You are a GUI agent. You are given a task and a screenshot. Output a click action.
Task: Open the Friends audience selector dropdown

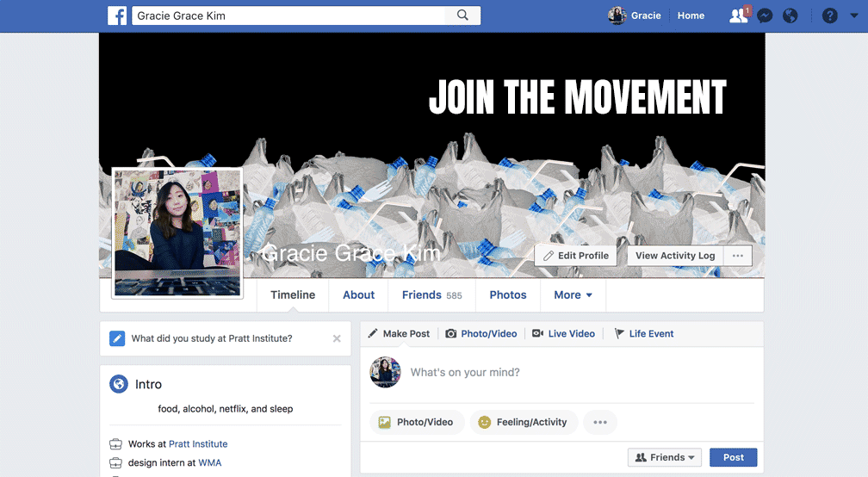point(664,457)
